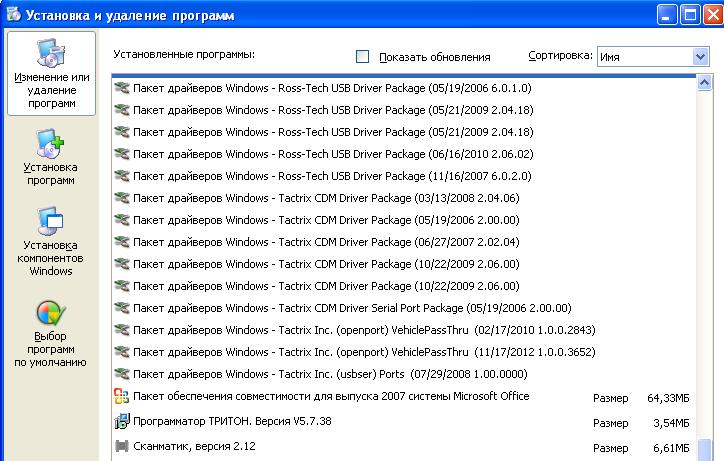Click the list scrollbar up arrow
724x461 pixels.
[x=704, y=83]
